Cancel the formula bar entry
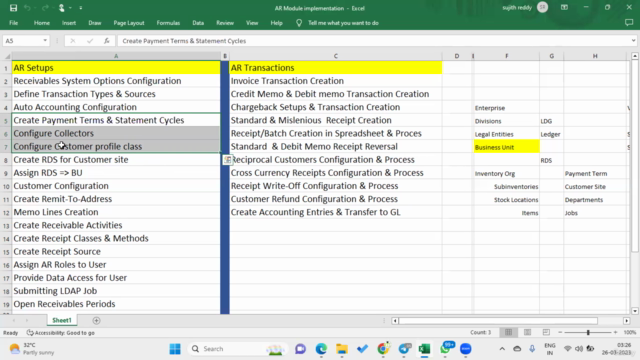This screenshot has width=640, height=360. click(73, 40)
